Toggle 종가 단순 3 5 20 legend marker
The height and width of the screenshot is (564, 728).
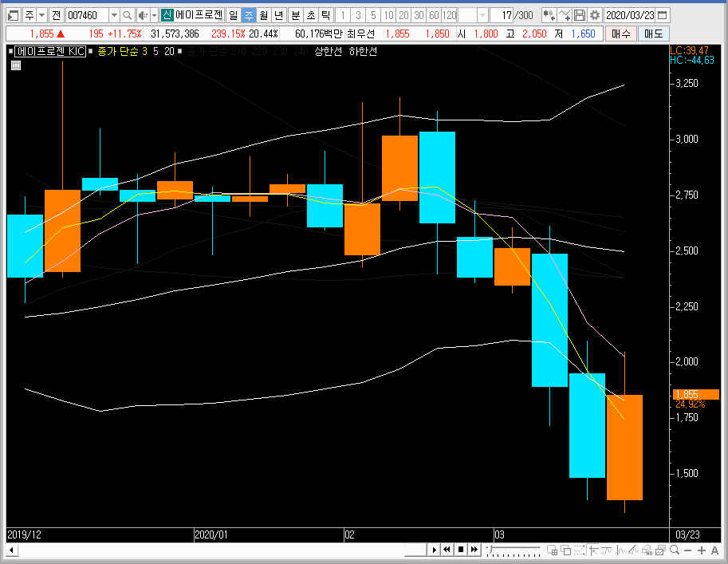point(91,51)
